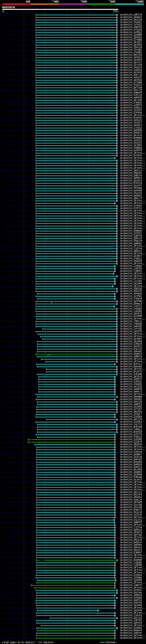Select hit label UniRef100_Q43596

click(131, 45)
